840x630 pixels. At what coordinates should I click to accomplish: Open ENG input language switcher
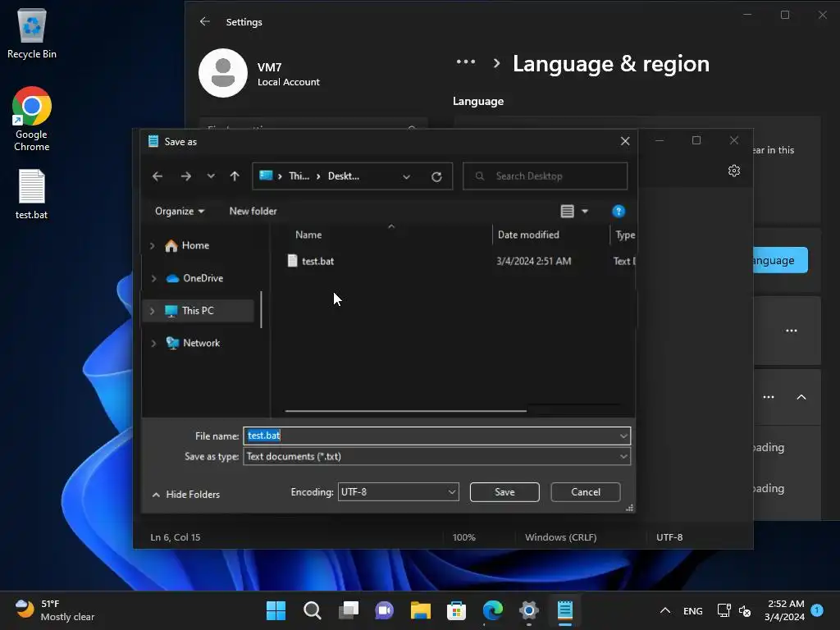click(x=692, y=611)
